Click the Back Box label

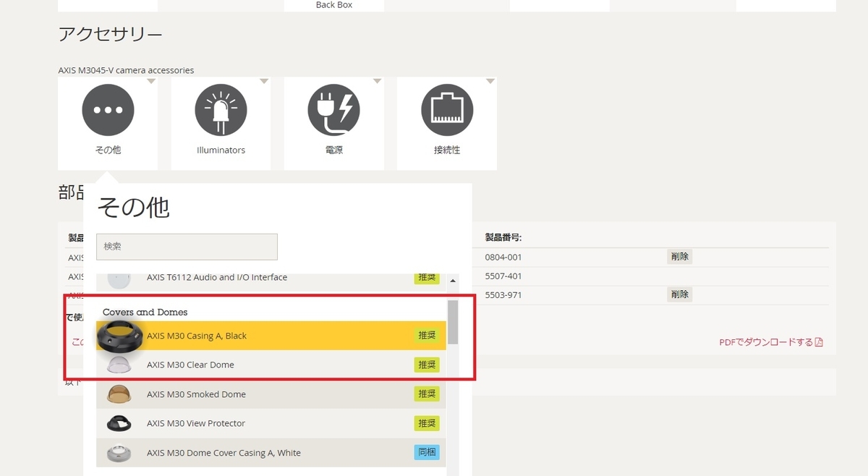334,5
